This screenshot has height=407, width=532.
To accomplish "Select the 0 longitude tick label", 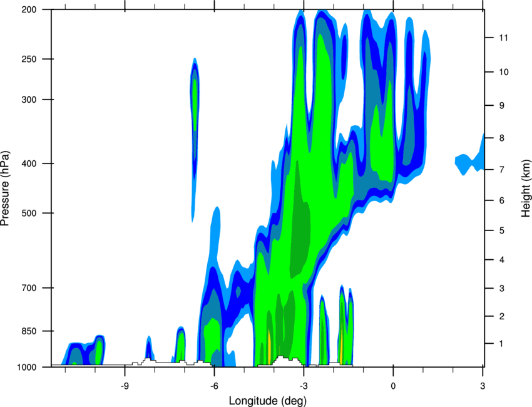I will click(x=393, y=386).
